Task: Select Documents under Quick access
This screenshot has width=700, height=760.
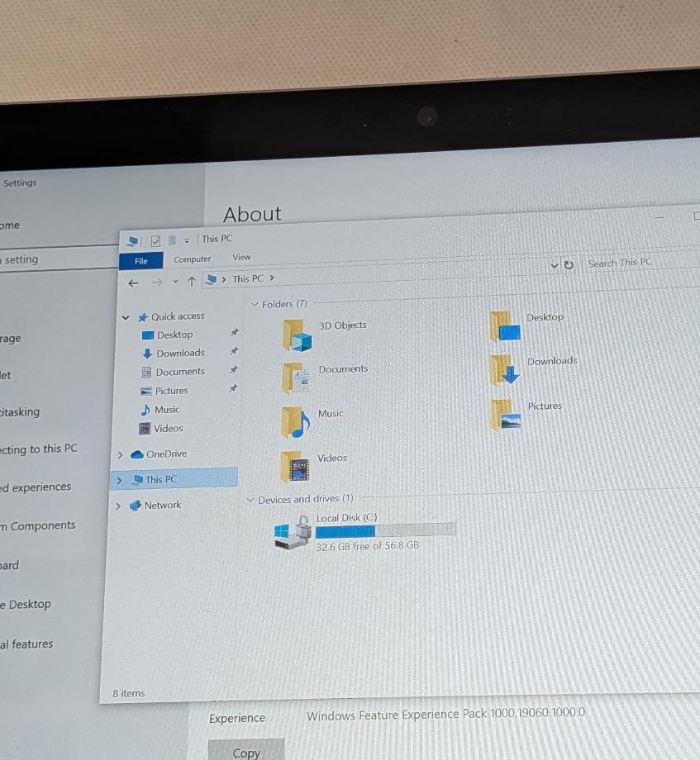Action: pos(173,372)
